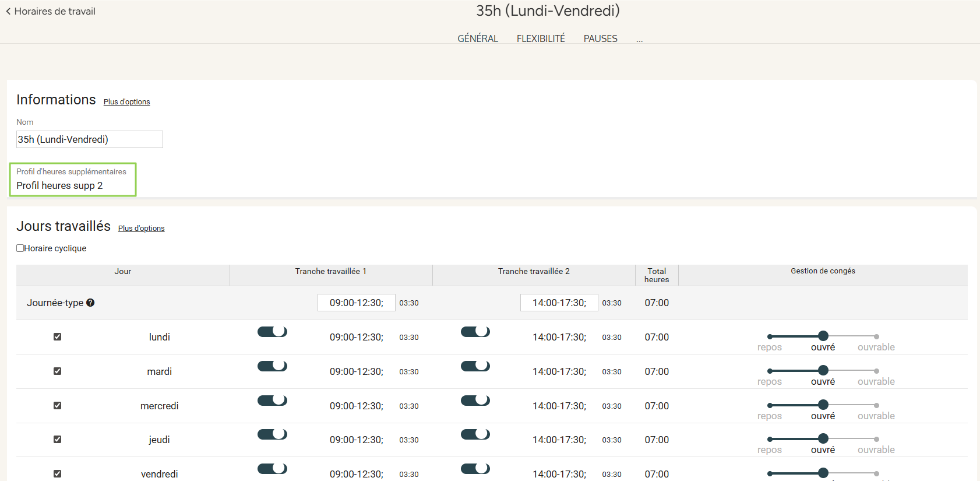This screenshot has width=980, height=481.
Task: Edit Journée-type Tranche travaillée 1 time field
Action: click(x=356, y=303)
